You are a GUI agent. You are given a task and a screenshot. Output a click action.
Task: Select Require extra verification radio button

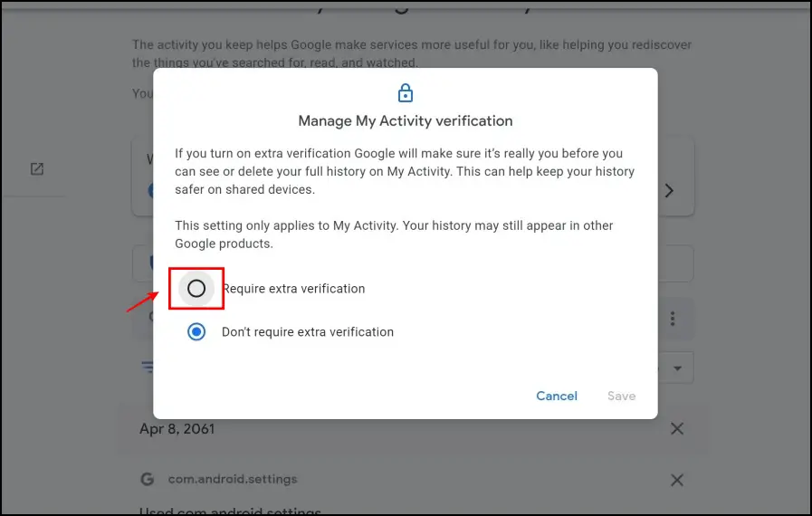click(x=196, y=289)
